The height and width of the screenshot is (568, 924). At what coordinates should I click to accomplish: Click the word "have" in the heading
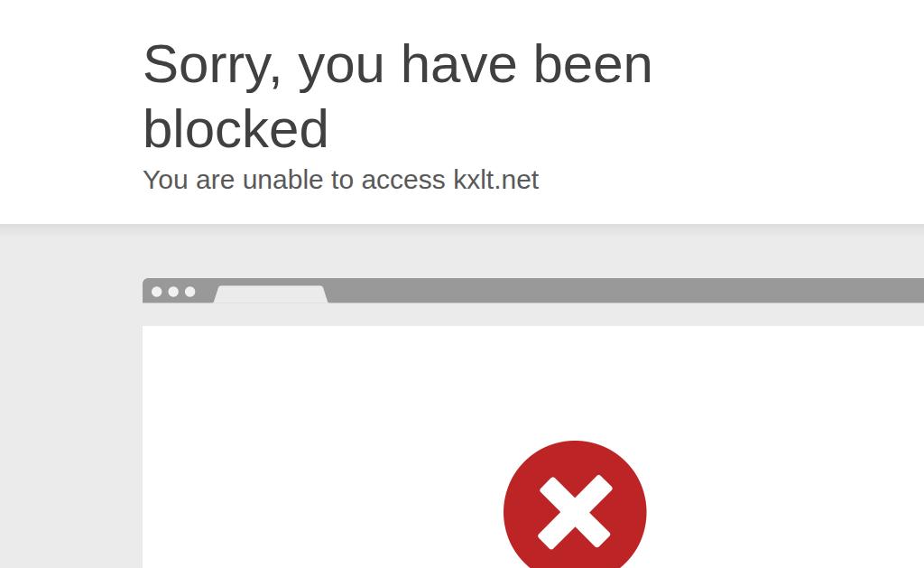pyautogui.click(x=459, y=64)
